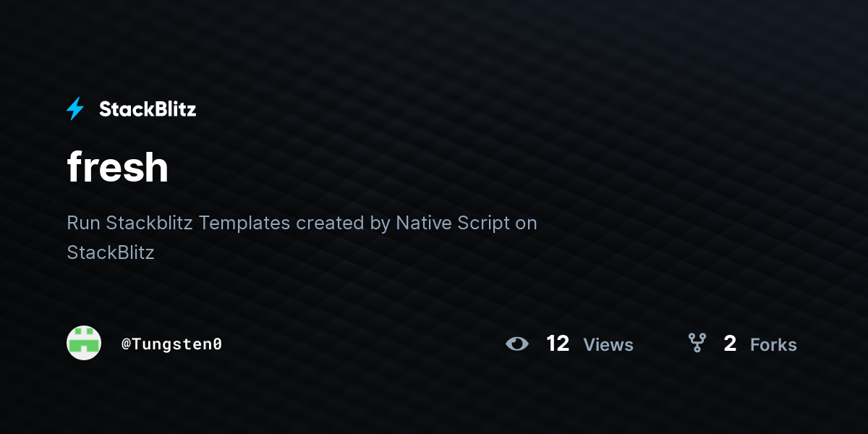Screen dimensions: 868x434
Task: Open the project title 'fresh'
Action: tap(118, 167)
